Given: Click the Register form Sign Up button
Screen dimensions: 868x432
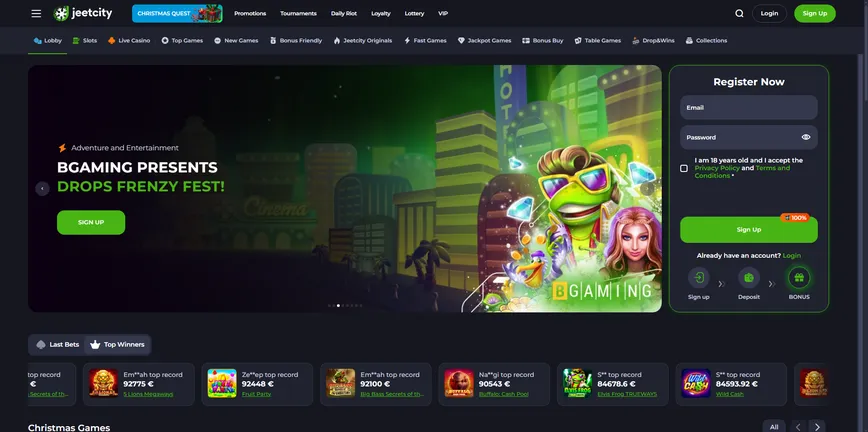Looking at the screenshot, I should coord(748,229).
